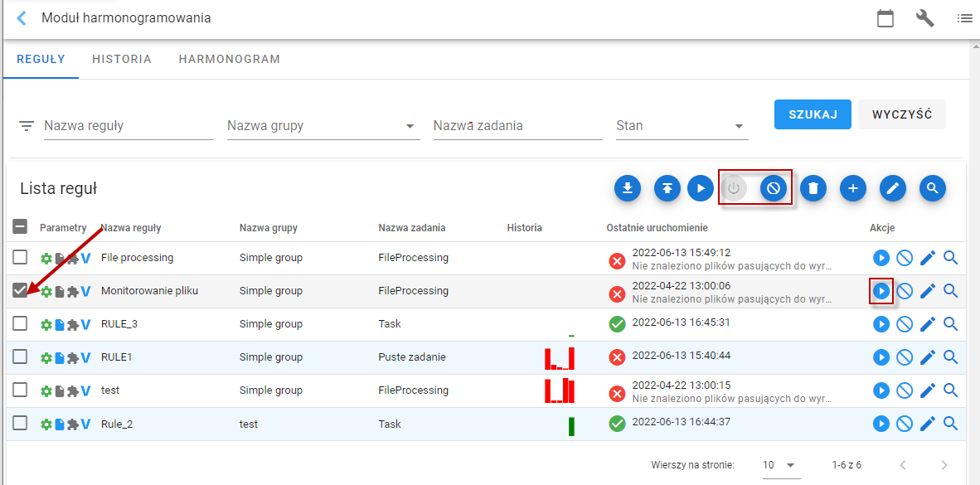
Task: Add a new rule with plus icon
Action: point(853,188)
